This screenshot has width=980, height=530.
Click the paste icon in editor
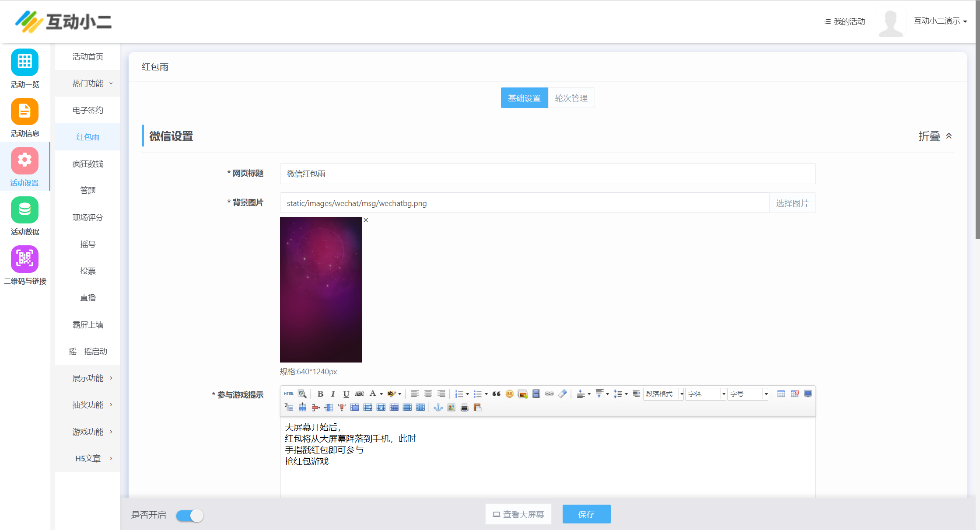click(x=478, y=407)
